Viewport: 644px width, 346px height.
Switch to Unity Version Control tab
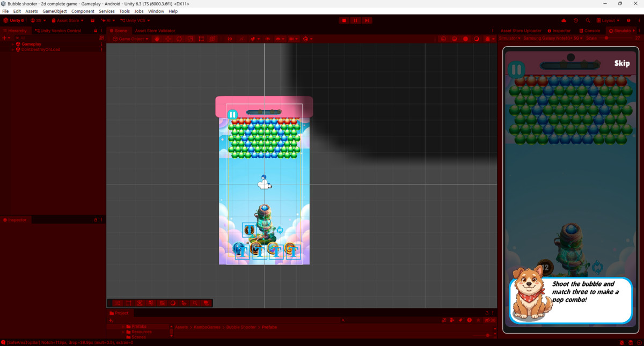pyautogui.click(x=58, y=31)
